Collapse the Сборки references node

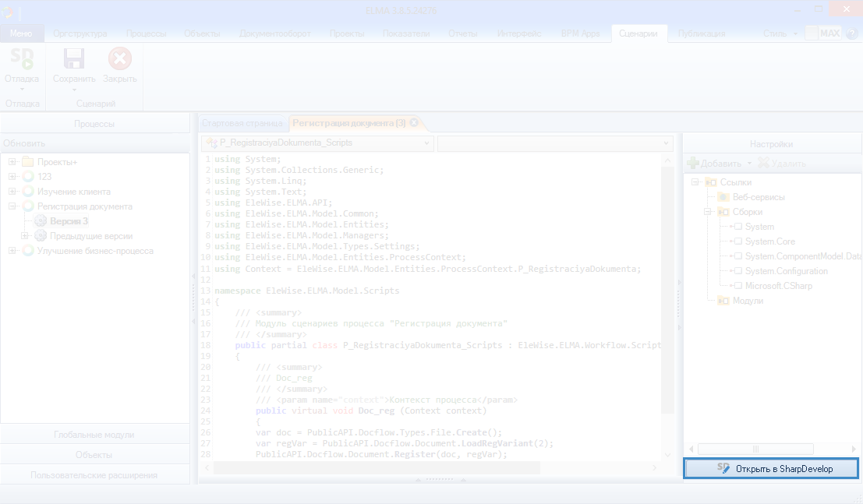tap(709, 212)
